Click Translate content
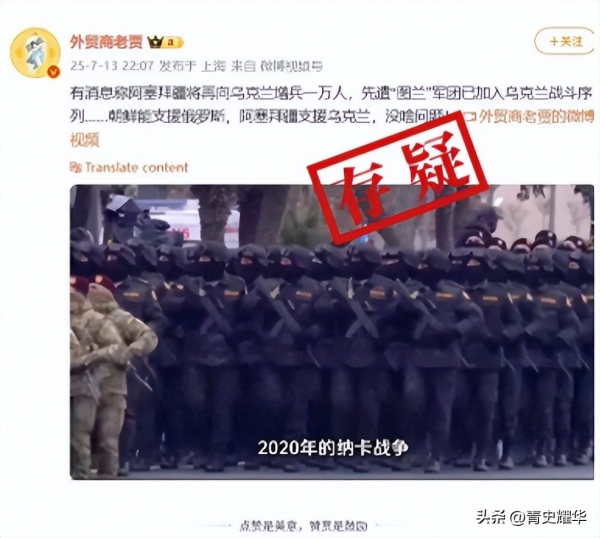This screenshot has width=600, height=538. (x=137, y=167)
